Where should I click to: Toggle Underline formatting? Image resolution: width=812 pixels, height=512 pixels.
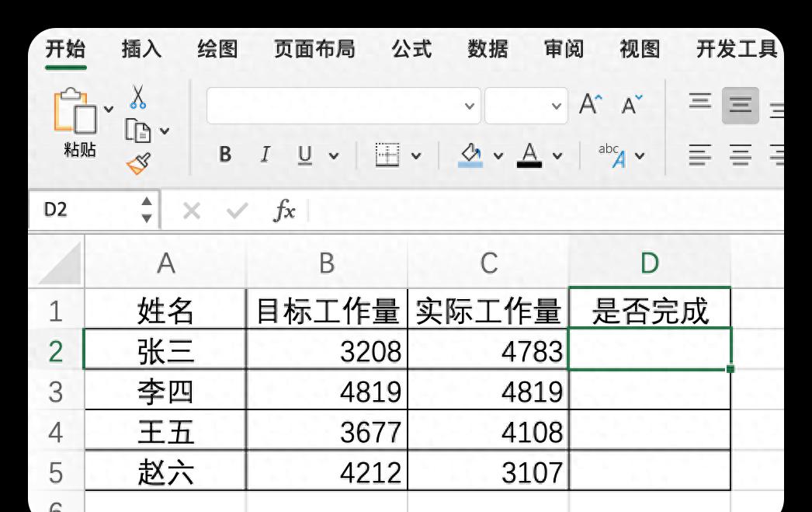click(x=305, y=155)
